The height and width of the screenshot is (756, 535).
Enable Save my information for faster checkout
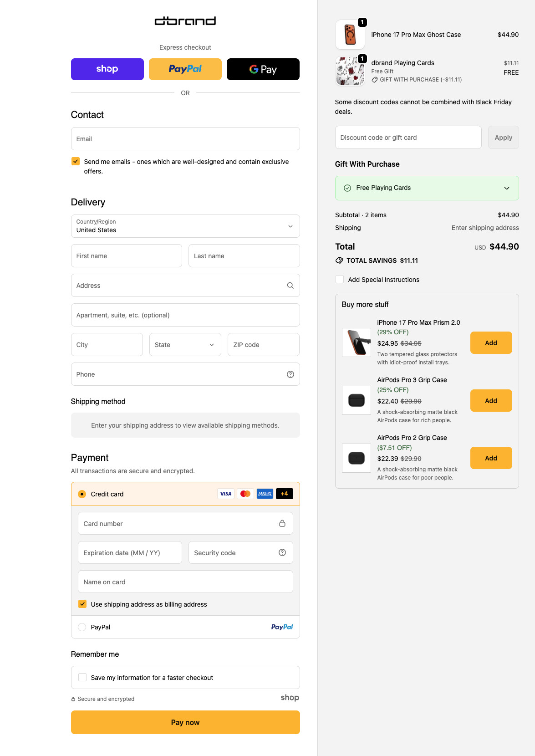(x=82, y=677)
